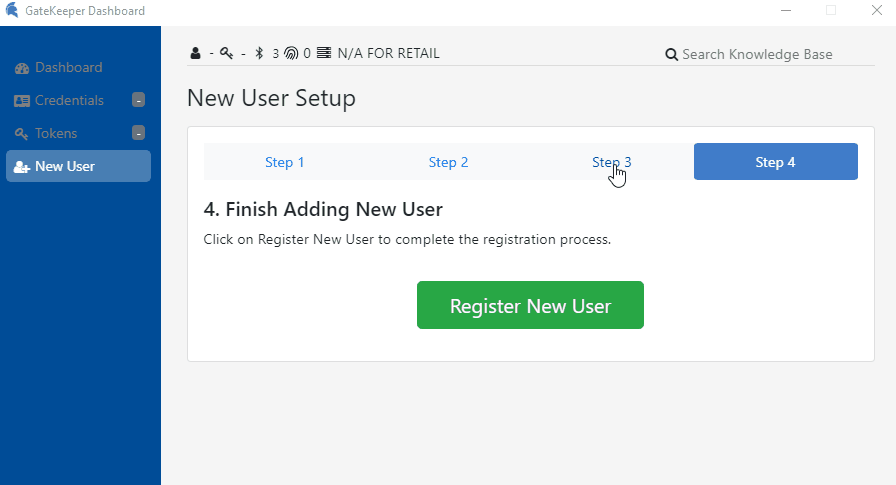Click the Credentials count badge

pyautogui.click(x=138, y=100)
